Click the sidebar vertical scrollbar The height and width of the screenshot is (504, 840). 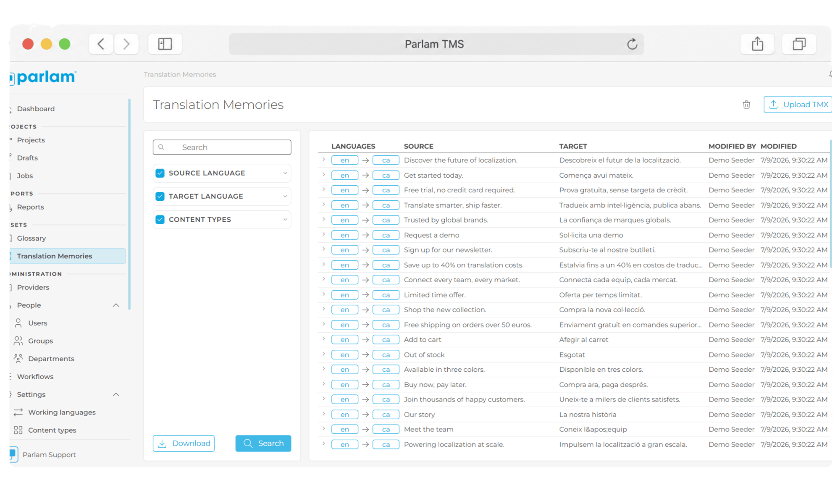coord(129,204)
